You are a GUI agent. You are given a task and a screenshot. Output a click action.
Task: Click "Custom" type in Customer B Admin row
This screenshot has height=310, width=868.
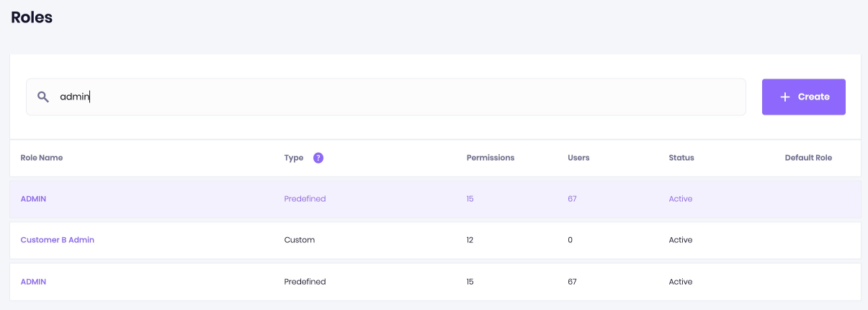(x=300, y=240)
